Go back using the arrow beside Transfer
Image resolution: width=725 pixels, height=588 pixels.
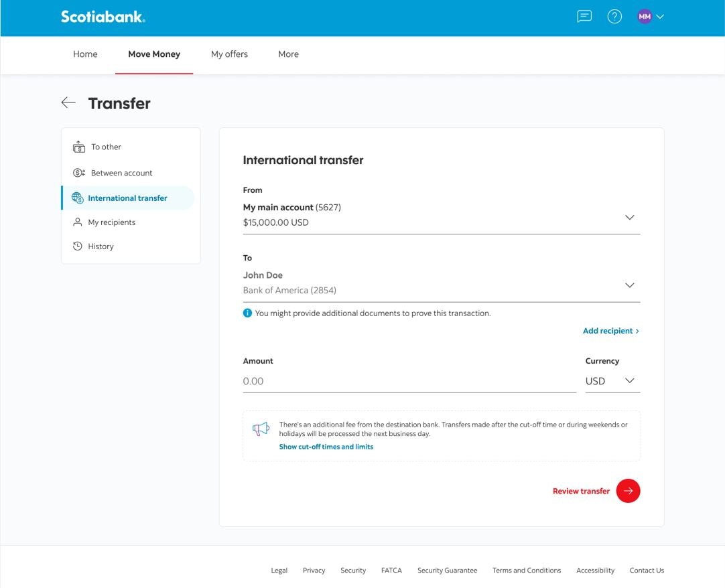coord(68,102)
